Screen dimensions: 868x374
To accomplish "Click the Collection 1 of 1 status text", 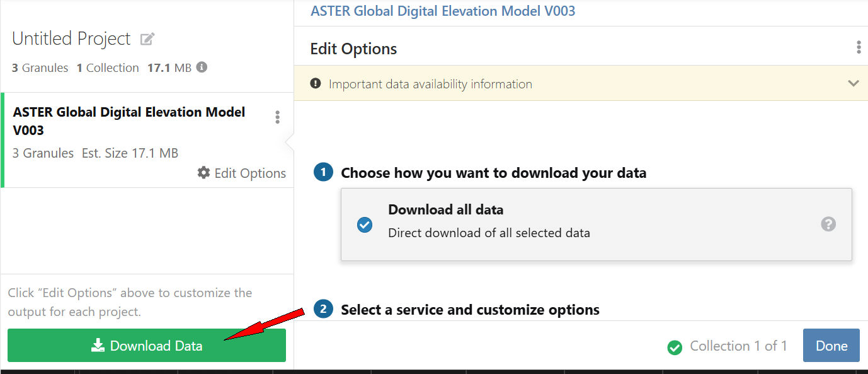I will [738, 346].
